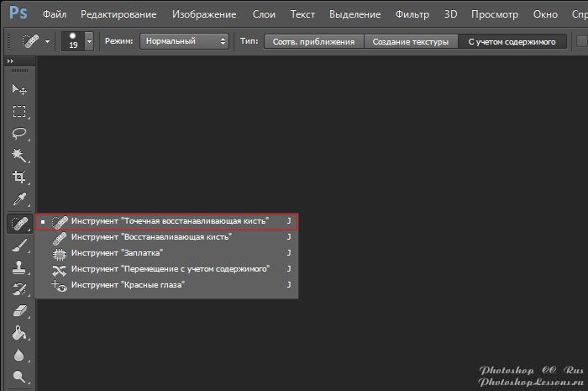Switch type to "Создание текстуры"
588x391 pixels.
pos(411,41)
